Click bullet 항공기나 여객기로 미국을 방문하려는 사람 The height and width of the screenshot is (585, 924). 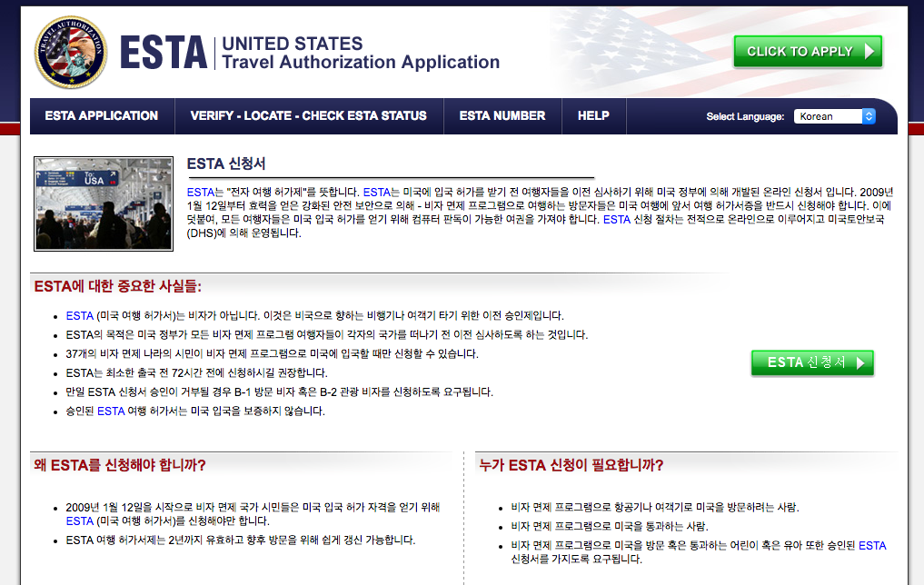click(x=655, y=507)
